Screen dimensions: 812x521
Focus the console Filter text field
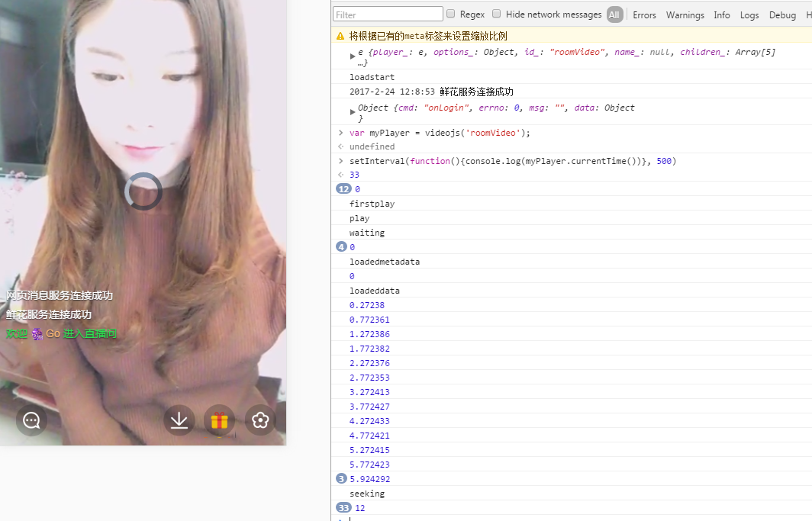[x=388, y=14]
